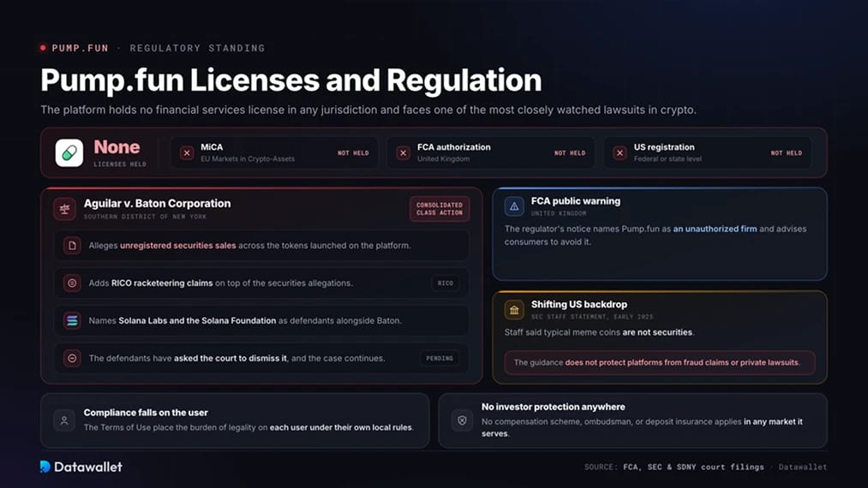868x488 pixels.
Task: Click the 'REGULATORY STANDING' header label
Action: [x=197, y=48]
